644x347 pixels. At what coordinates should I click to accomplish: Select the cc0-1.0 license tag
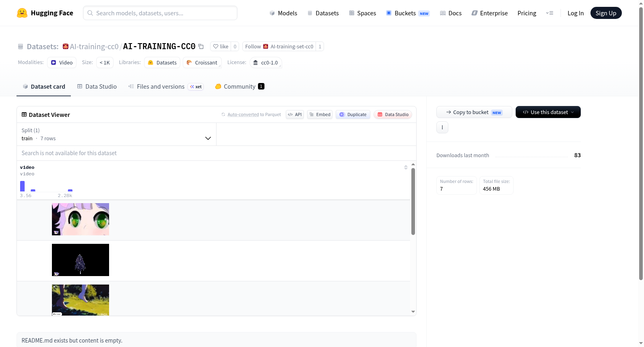(266, 62)
